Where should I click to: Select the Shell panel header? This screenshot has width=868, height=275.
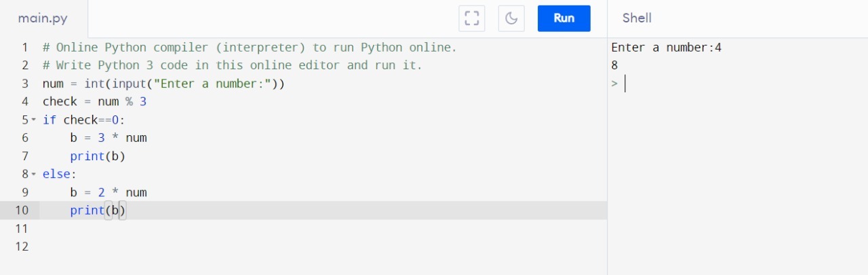click(x=637, y=18)
